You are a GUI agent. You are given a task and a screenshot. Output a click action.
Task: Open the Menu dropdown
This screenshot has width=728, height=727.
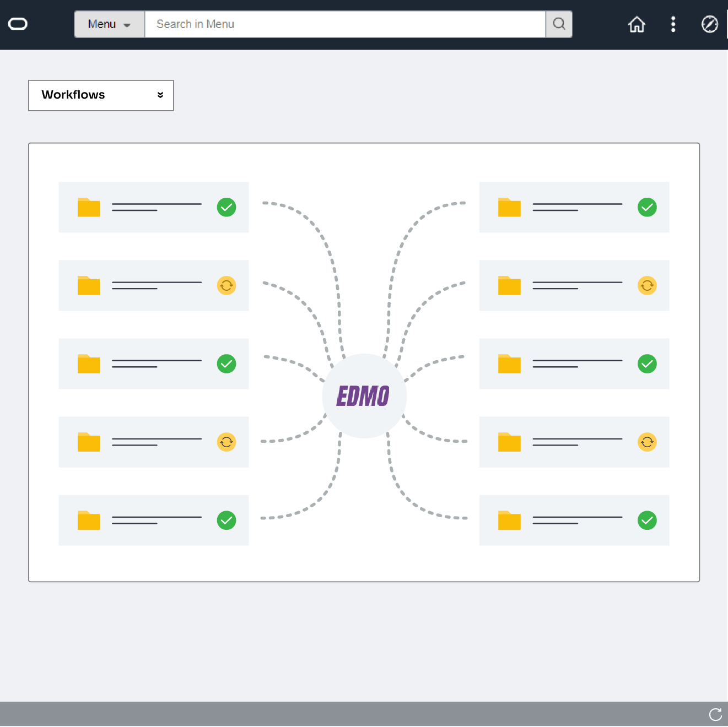coord(109,24)
